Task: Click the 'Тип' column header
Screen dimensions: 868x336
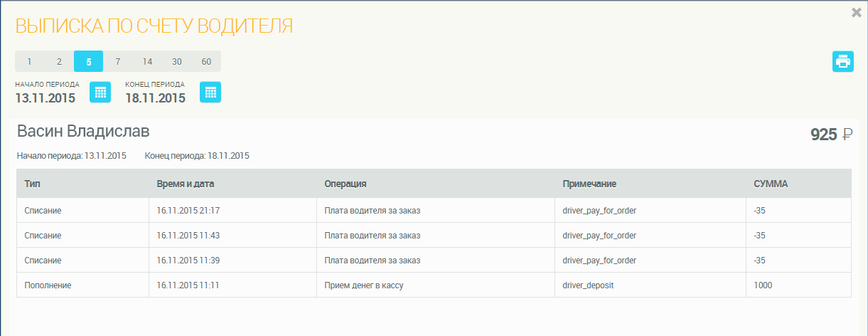Action: [x=32, y=184]
